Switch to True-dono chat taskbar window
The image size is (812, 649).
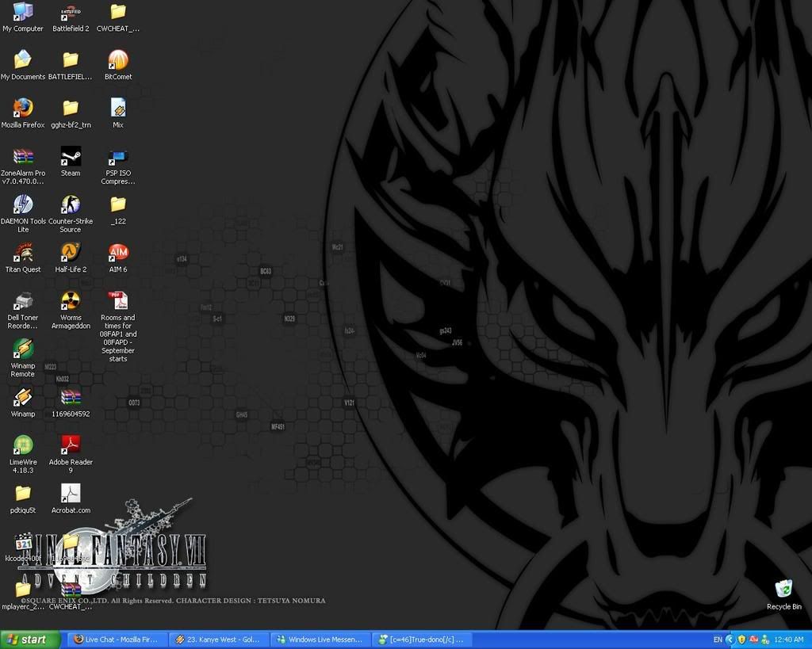click(x=423, y=639)
